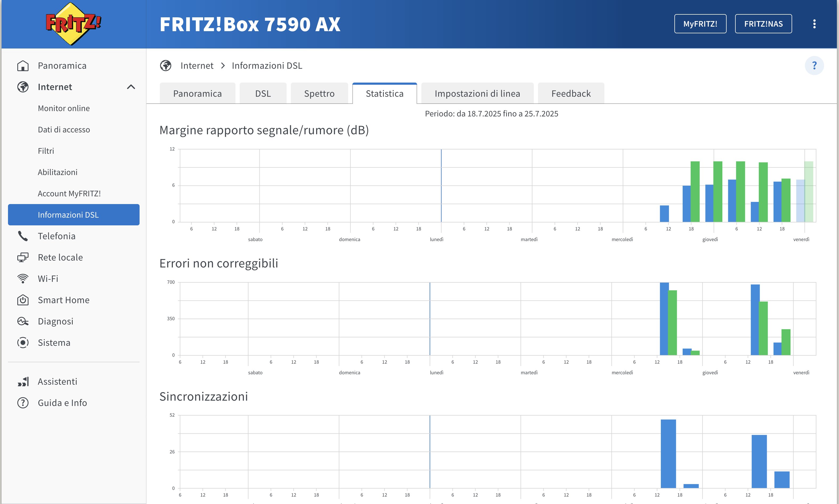The height and width of the screenshot is (504, 839).
Task: Click the Assistenti icon
Action: (x=23, y=382)
